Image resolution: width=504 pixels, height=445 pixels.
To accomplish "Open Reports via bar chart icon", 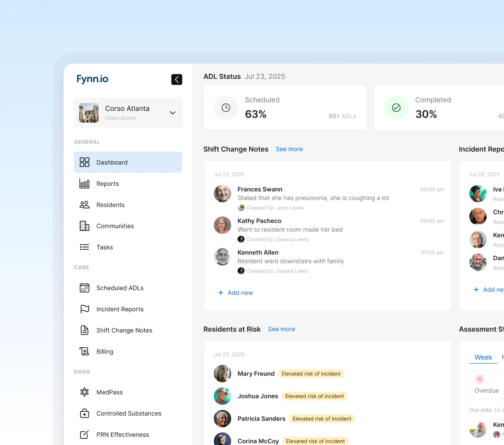I will click(x=85, y=184).
